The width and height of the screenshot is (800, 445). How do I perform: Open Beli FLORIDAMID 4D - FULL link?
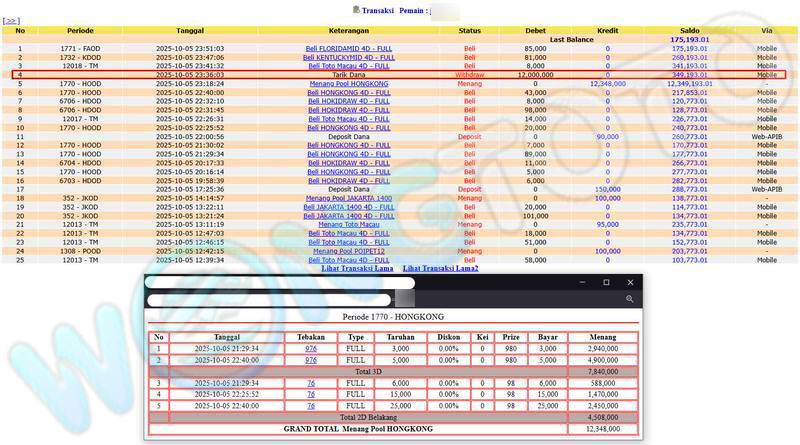pos(348,48)
